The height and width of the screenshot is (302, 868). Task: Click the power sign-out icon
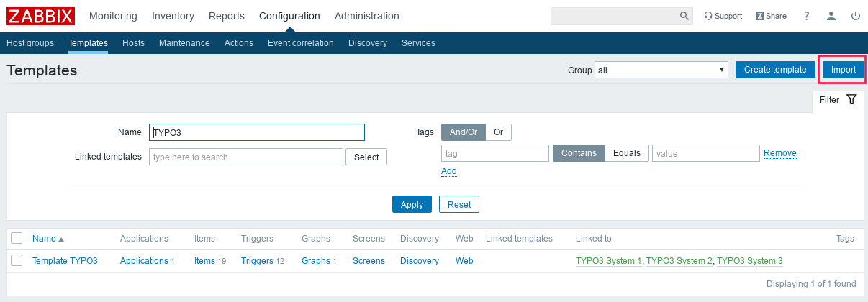855,16
